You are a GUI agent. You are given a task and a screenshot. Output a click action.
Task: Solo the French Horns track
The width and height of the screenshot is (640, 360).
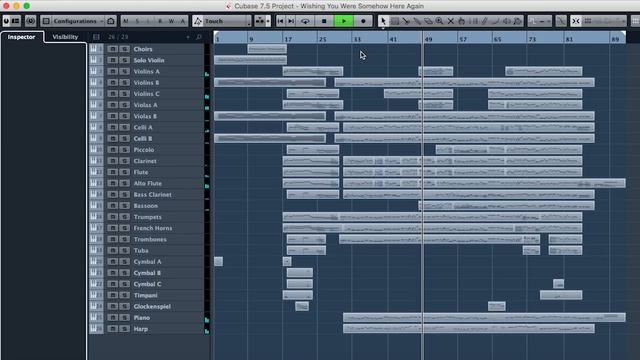click(x=125, y=228)
